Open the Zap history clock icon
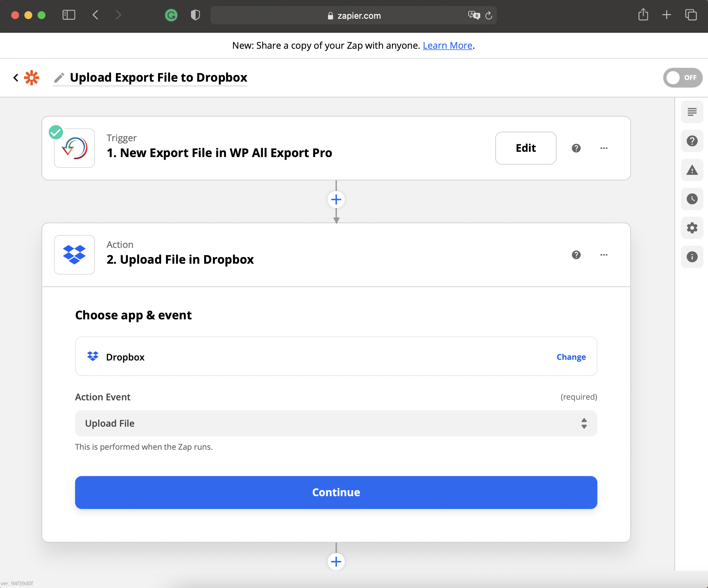708x588 pixels. pos(692,199)
